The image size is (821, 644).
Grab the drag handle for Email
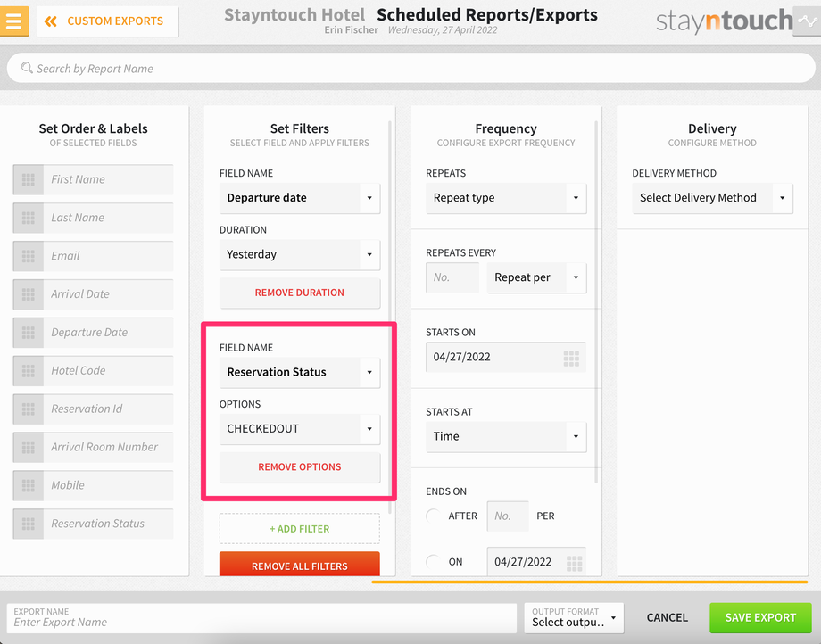click(29, 256)
